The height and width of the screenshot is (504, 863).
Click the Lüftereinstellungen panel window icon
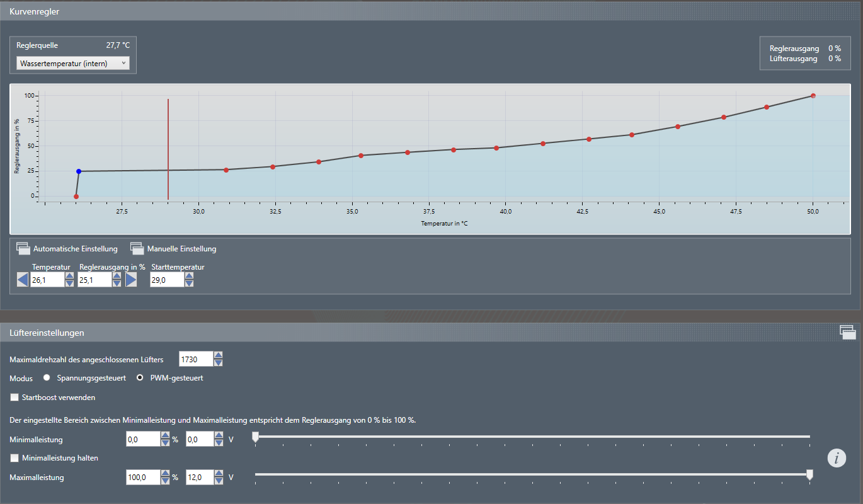pos(847,332)
